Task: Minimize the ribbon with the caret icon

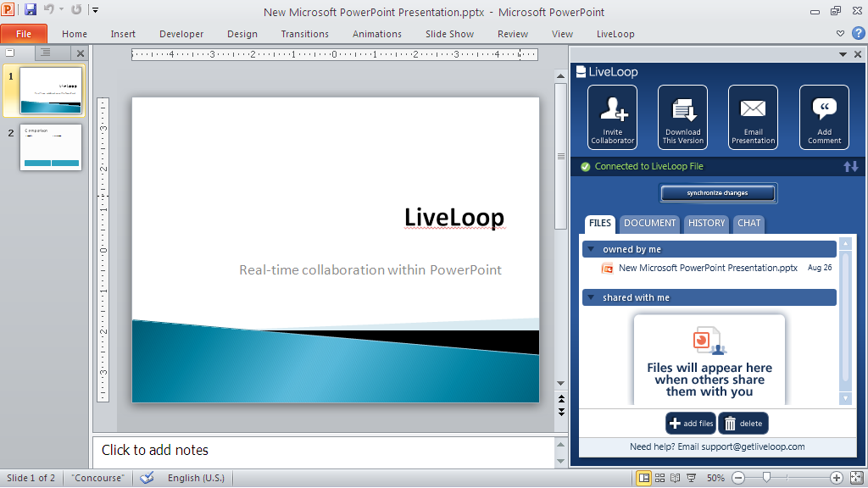Action: 840,34
